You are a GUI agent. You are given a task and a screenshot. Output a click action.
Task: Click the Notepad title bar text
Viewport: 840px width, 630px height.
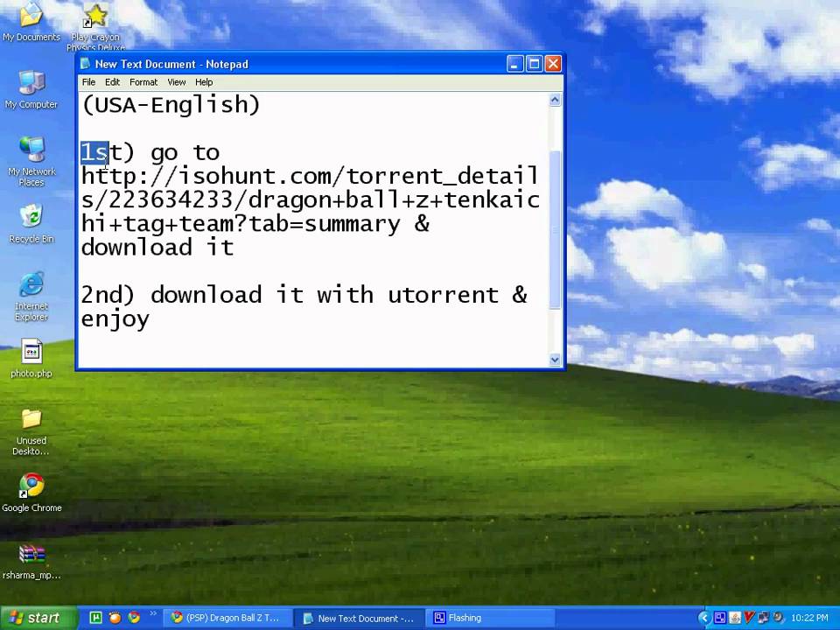[171, 64]
